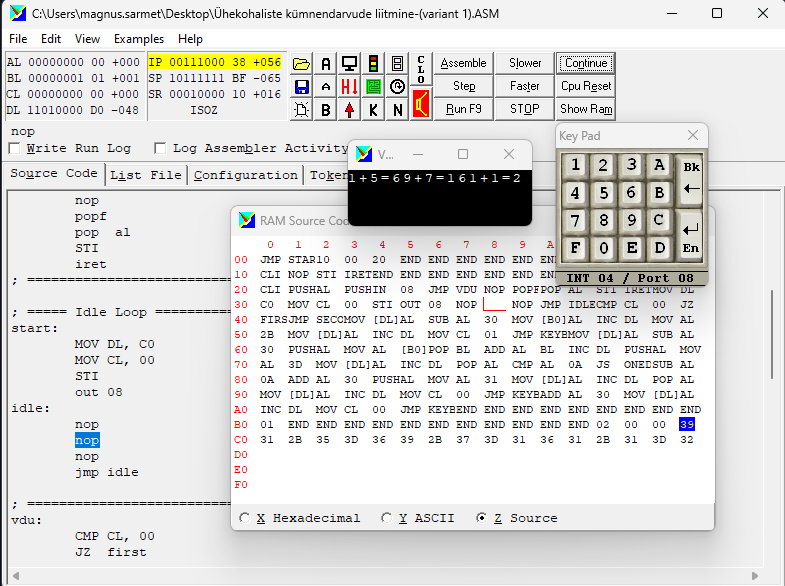
Task: Open the Examples menu
Action: [139, 39]
